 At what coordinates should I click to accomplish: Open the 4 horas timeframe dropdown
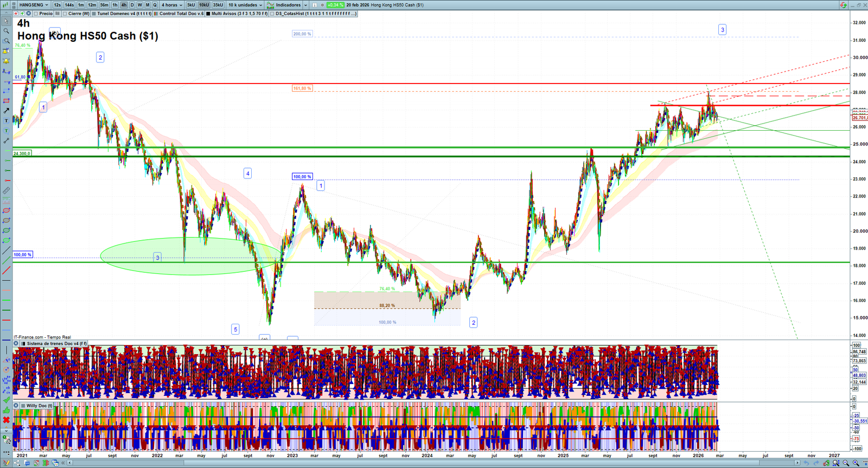172,5
